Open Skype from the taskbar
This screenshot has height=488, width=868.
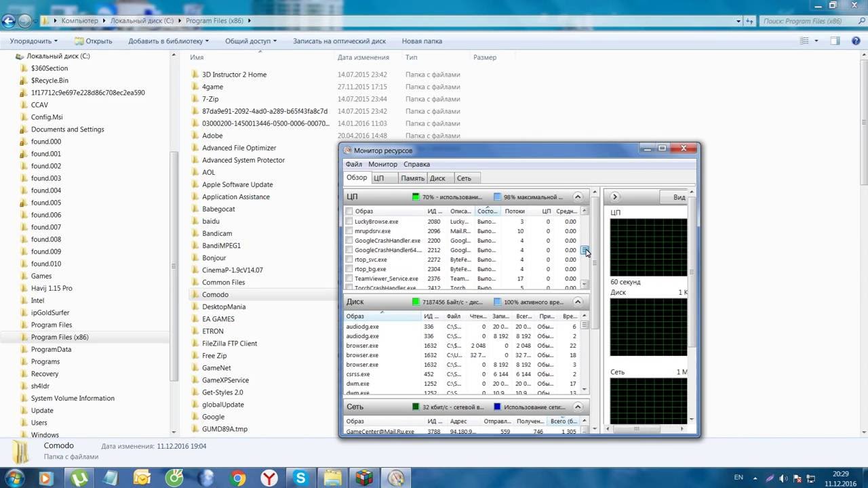[x=301, y=479]
